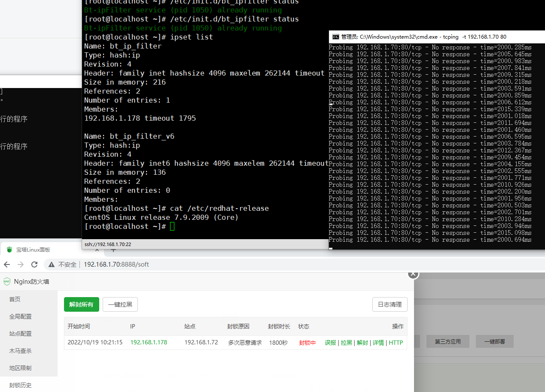This screenshot has width=545, height=392.
Task: Click the 一键部署 button behind the dialog
Action: pyautogui.click(x=494, y=342)
